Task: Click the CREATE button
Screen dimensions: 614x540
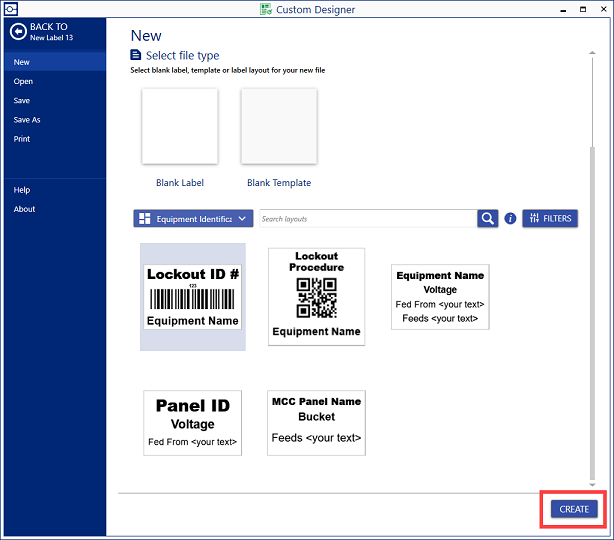Action: pos(574,509)
